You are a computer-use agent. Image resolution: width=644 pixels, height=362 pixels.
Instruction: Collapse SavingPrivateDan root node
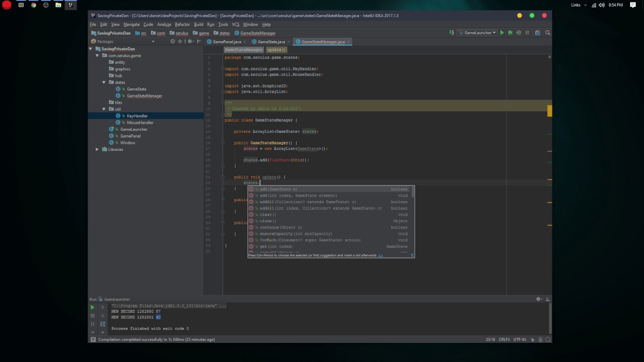91,49
